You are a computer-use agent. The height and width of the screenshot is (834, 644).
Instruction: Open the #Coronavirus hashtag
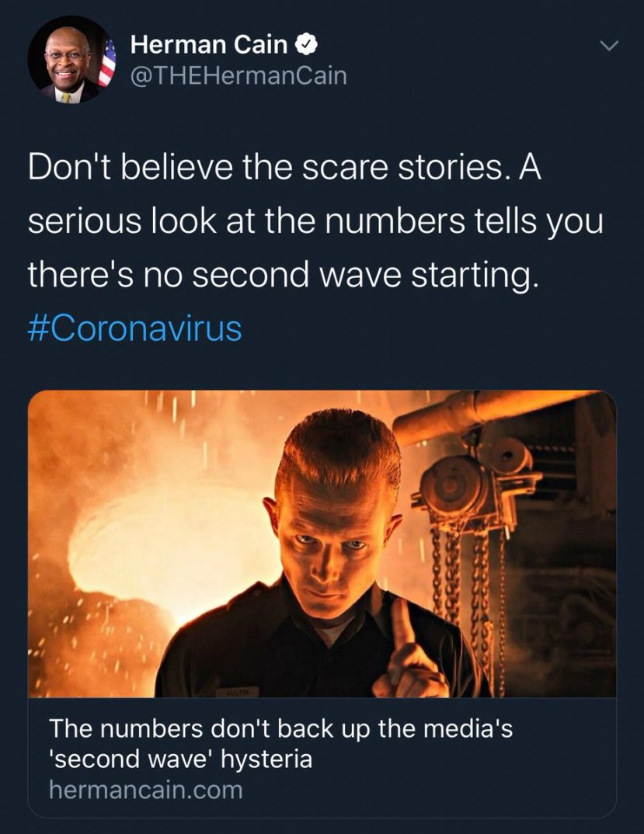click(x=134, y=328)
